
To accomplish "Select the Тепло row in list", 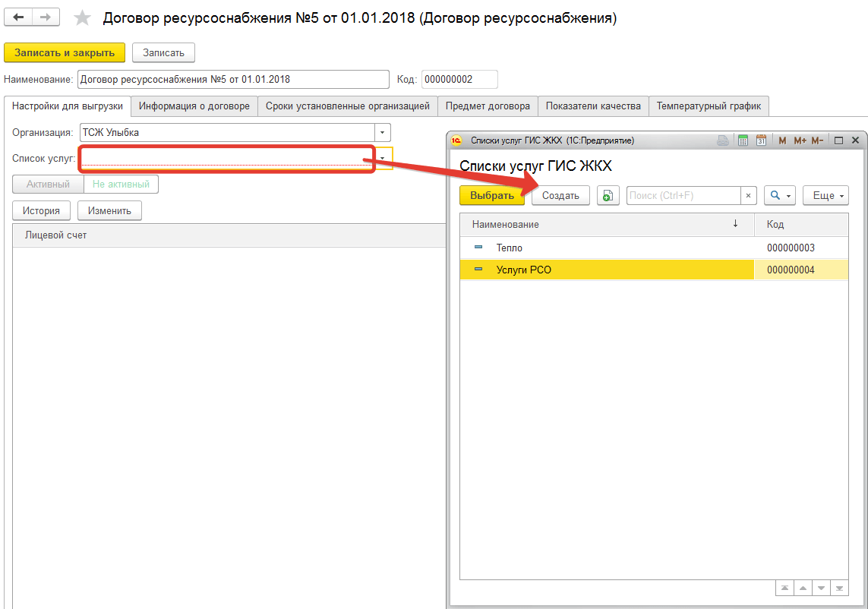I will point(654,248).
